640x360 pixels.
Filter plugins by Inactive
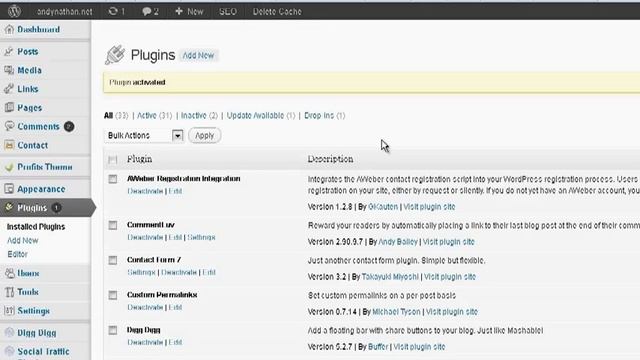point(193,116)
